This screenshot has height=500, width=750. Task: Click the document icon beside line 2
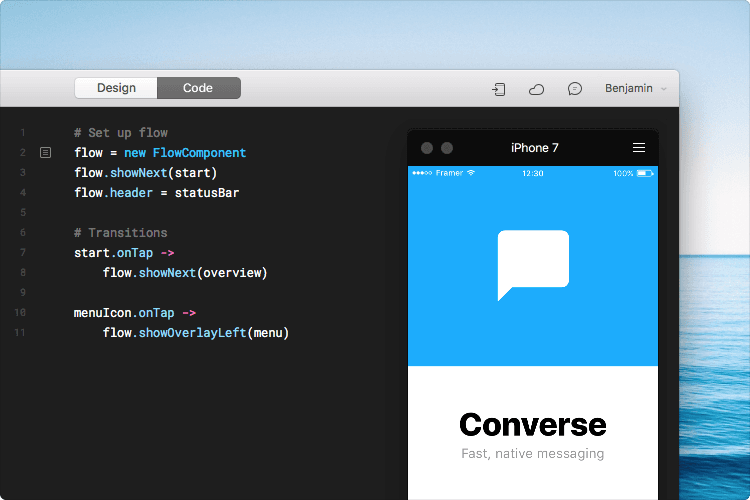(x=45, y=153)
